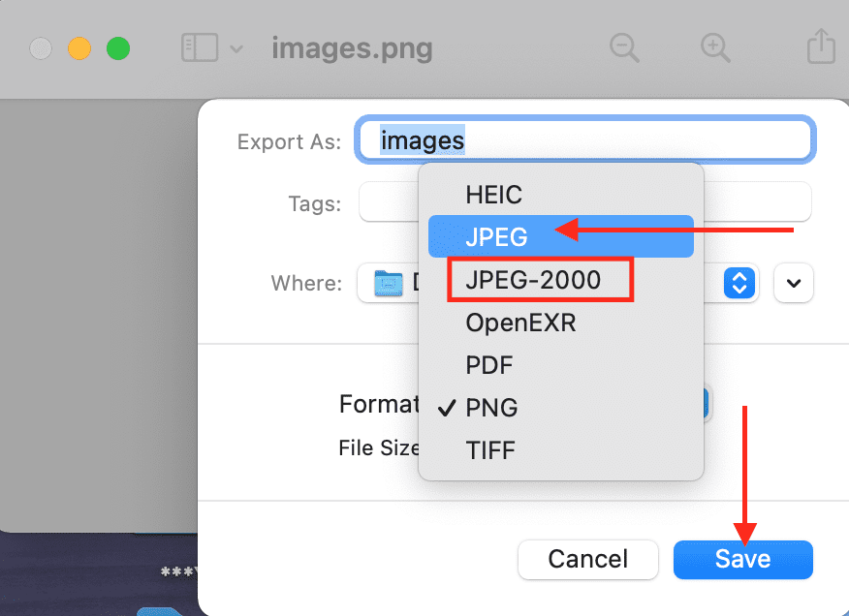Viewport: 849px width, 616px height.
Task: Choose TIFF from the format menu
Action: (x=490, y=450)
